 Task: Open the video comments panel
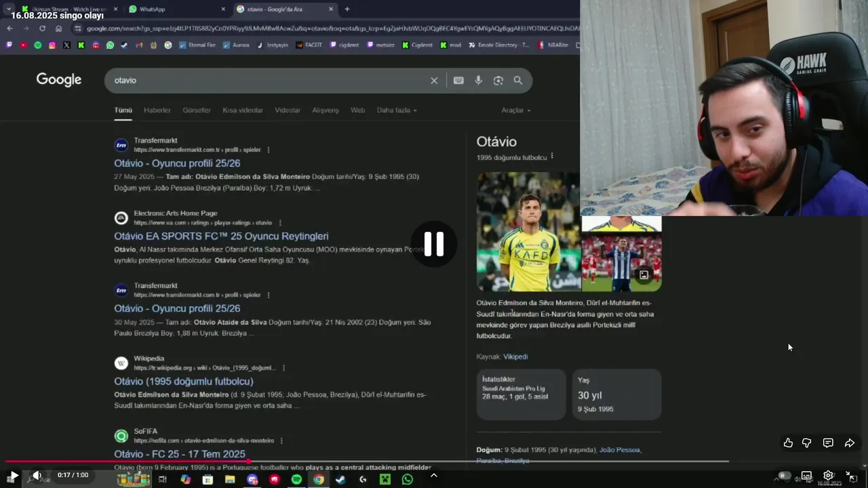click(828, 443)
